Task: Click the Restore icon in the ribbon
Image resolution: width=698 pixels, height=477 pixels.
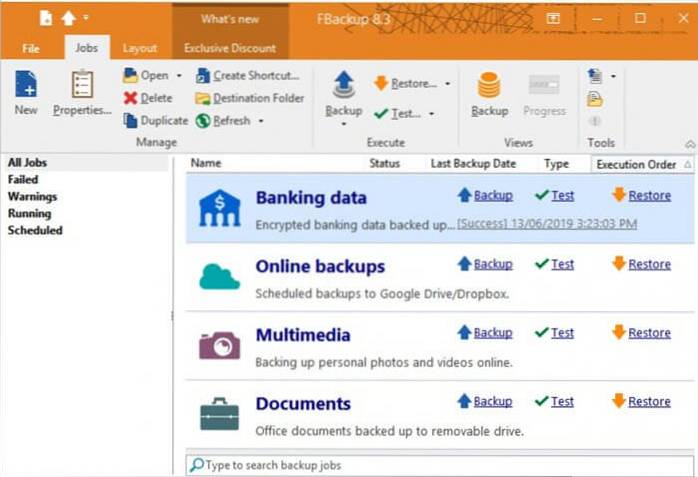Action: (x=381, y=83)
